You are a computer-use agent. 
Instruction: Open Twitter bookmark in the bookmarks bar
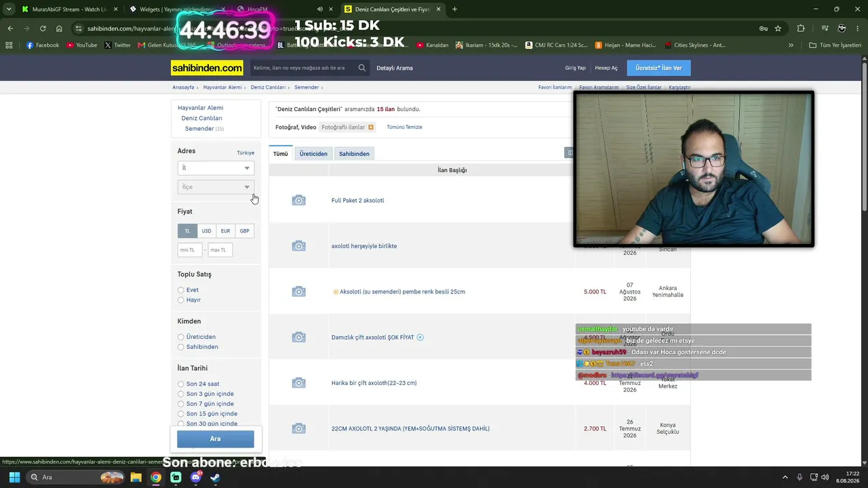click(x=118, y=45)
